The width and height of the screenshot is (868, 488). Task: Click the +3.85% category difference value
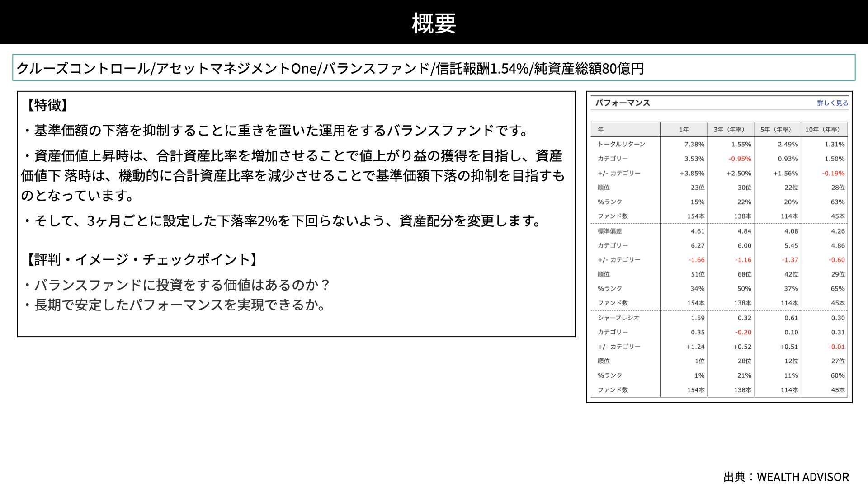pyautogui.click(x=692, y=174)
